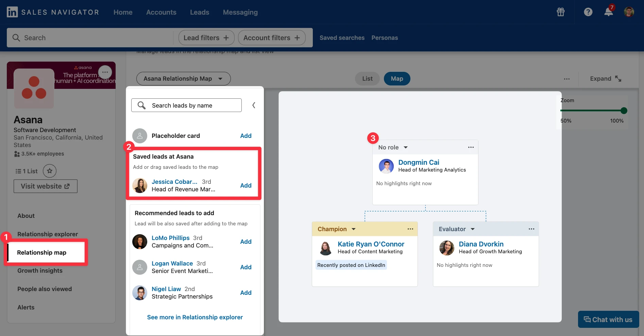Viewport: 644px width, 336px height.
Task: Change the Evaluator role dropdown
Action: pyautogui.click(x=456, y=229)
